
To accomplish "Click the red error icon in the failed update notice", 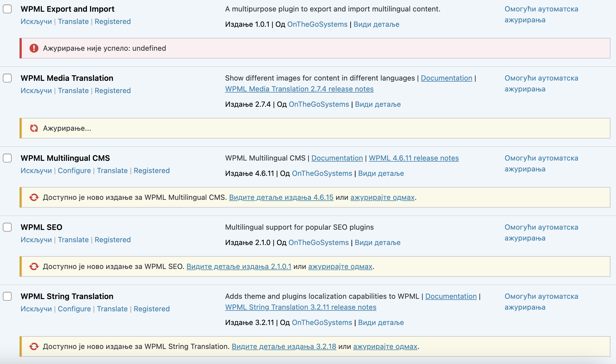I will click(x=34, y=48).
